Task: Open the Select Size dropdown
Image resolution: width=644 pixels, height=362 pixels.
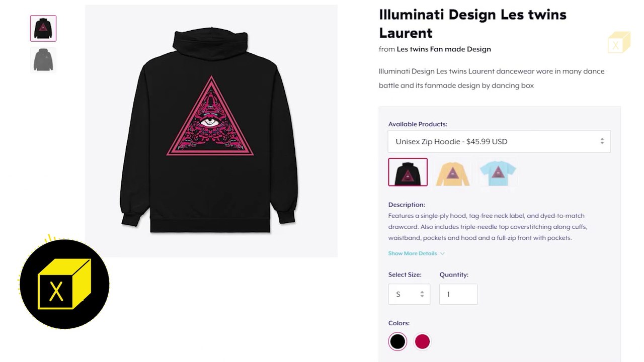Action: click(409, 294)
